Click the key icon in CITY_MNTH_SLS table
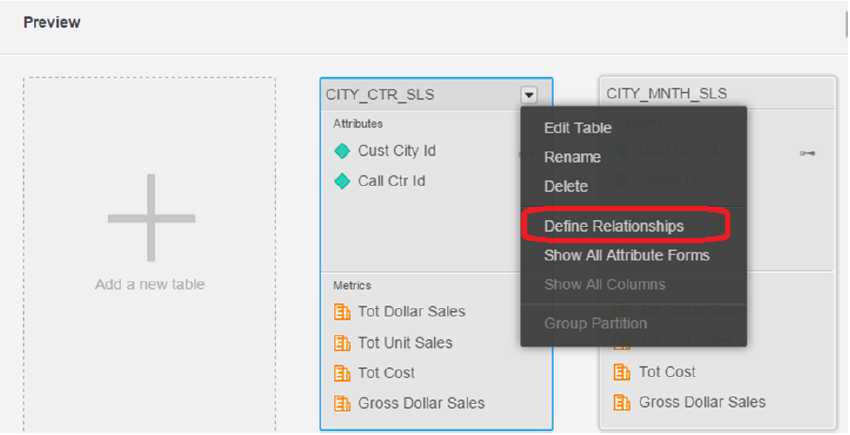This screenshot has width=850, height=435. pyautogui.click(x=807, y=152)
